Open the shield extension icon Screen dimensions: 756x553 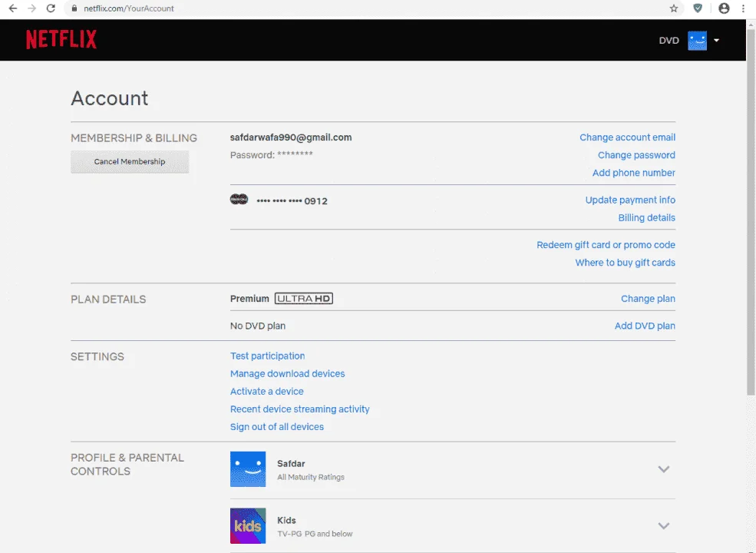[698, 8]
